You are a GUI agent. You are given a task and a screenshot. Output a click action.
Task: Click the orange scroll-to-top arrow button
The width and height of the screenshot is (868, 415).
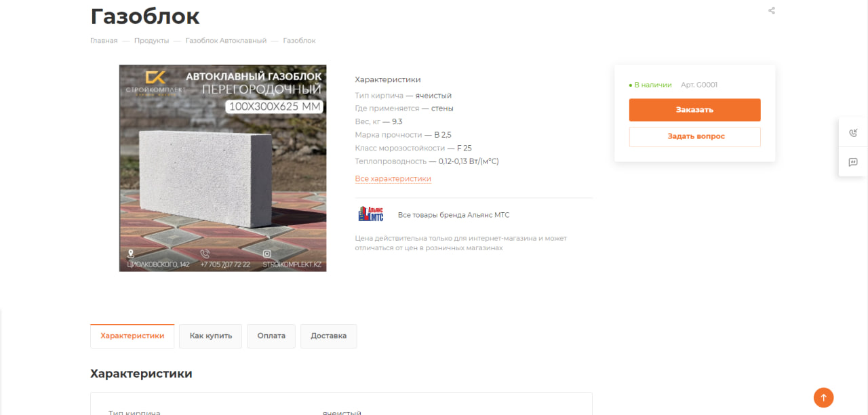(x=823, y=397)
